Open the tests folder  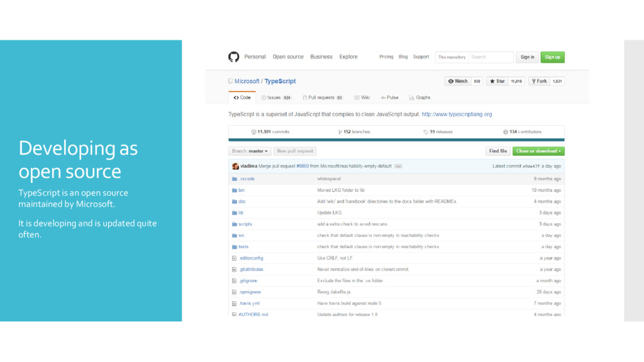pos(243,246)
